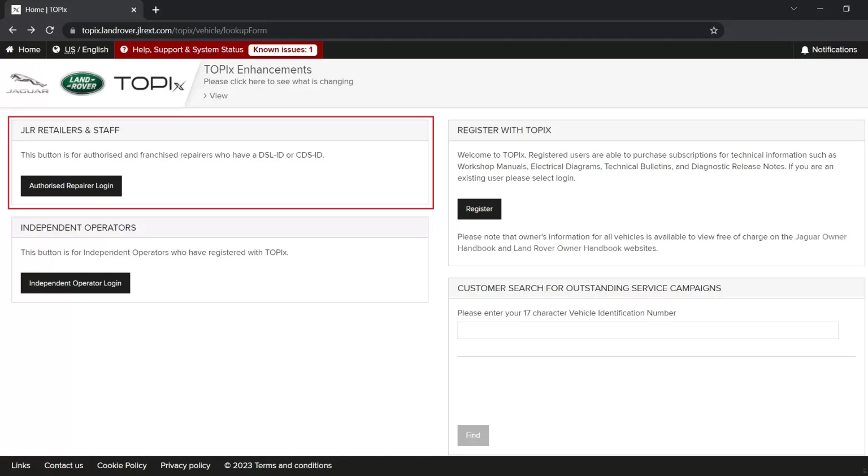Click the Find button

point(473,436)
